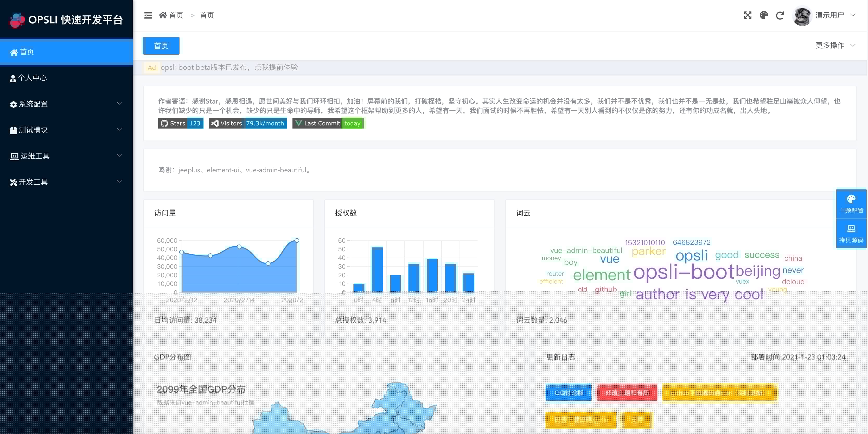868x434 pixels.
Task: Click the refresh icon in top bar
Action: pyautogui.click(x=780, y=15)
